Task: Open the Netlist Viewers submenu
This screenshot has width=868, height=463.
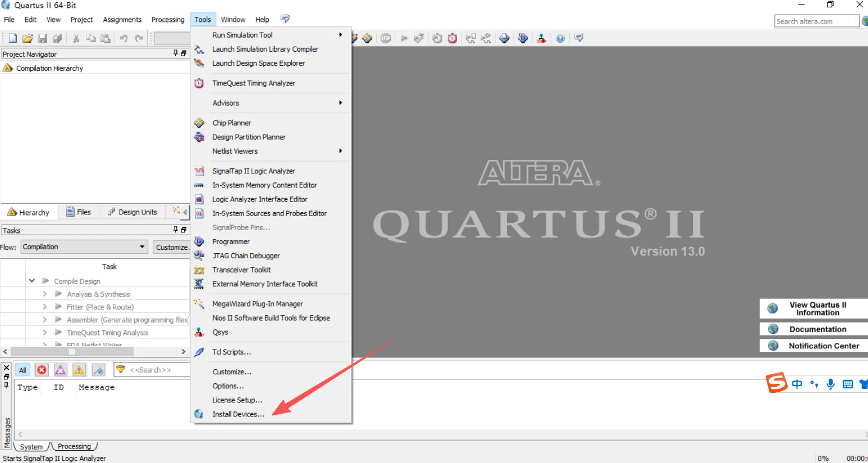Action: [271, 151]
